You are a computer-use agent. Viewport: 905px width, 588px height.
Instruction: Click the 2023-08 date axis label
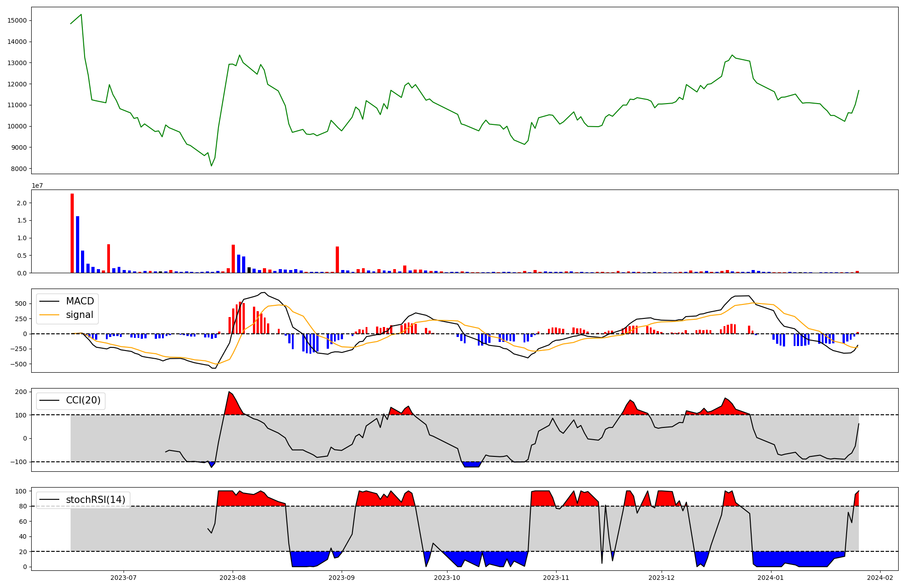pyautogui.click(x=233, y=578)
